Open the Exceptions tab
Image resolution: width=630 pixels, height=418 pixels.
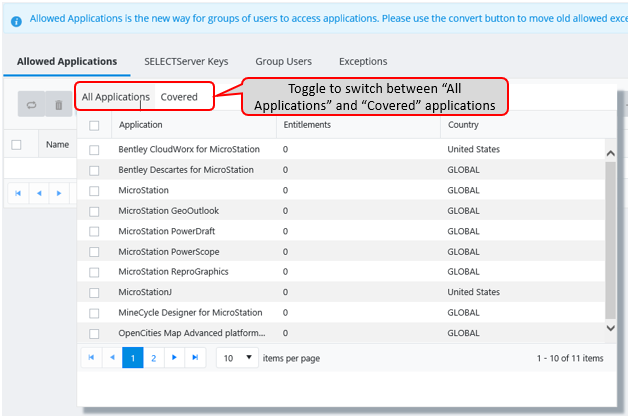click(363, 61)
